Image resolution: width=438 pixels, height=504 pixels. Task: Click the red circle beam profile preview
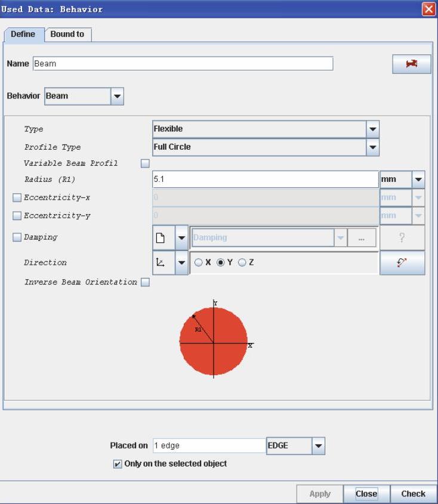(x=213, y=339)
